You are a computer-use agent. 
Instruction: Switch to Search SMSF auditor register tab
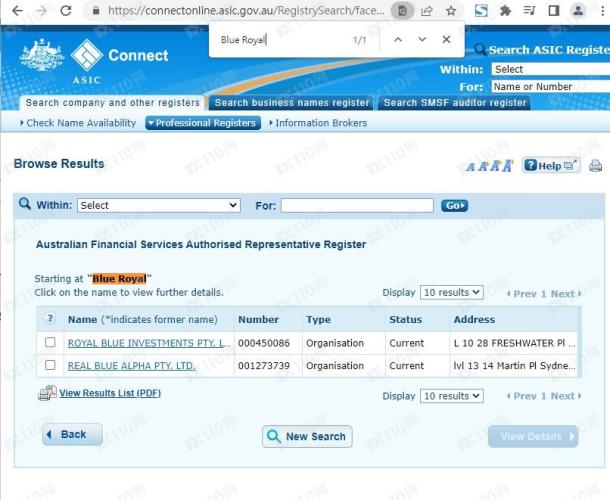pos(454,103)
